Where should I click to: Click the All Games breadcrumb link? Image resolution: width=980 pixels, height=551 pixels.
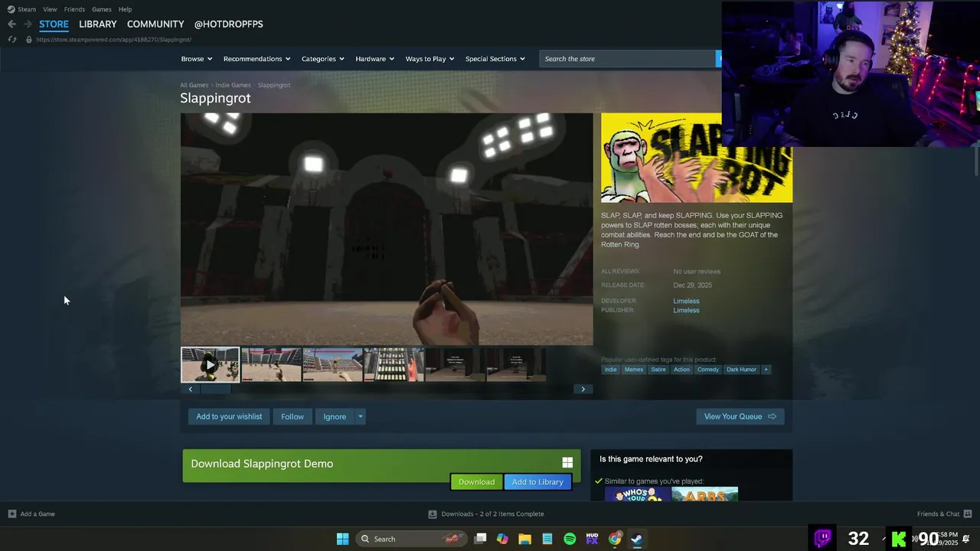pos(194,85)
